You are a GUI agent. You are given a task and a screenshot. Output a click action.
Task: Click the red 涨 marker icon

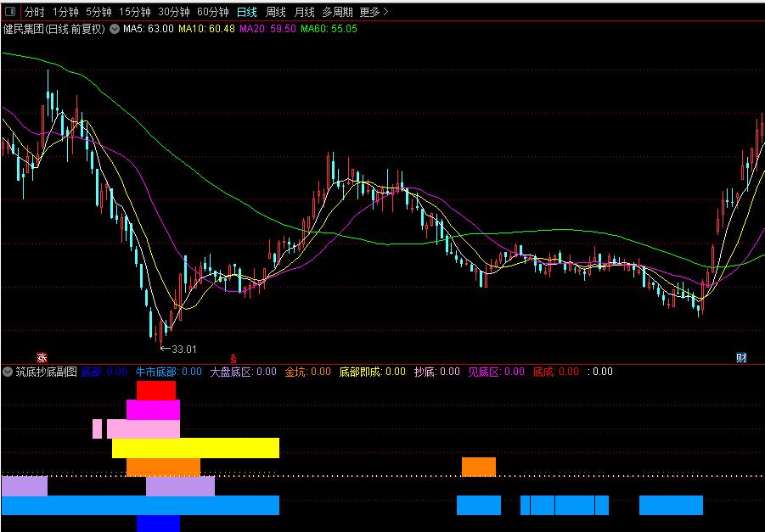coord(41,357)
